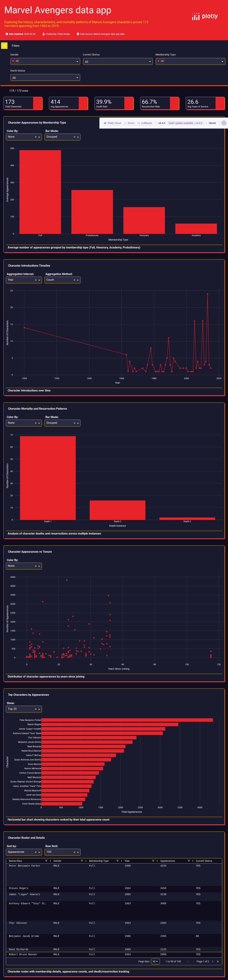Show Errors in dev toolbar
Screen dimensions: 228x980
pyautogui.click(x=129, y=123)
